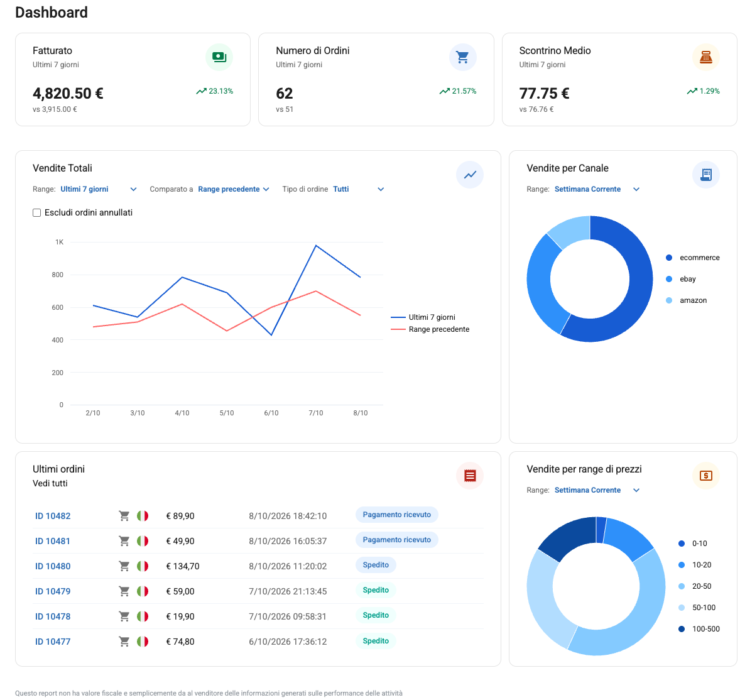The height and width of the screenshot is (700, 740).
Task: Toggle Range precedente series in chart legend
Action: [430, 329]
